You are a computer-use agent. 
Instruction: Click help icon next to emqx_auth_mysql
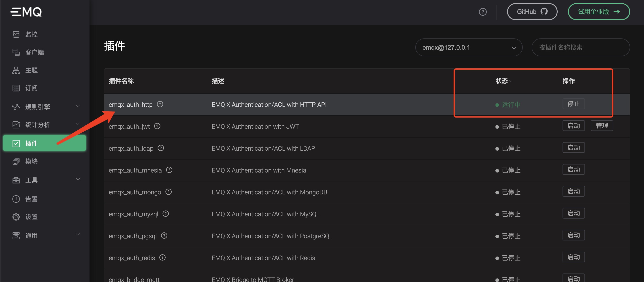[x=166, y=214]
